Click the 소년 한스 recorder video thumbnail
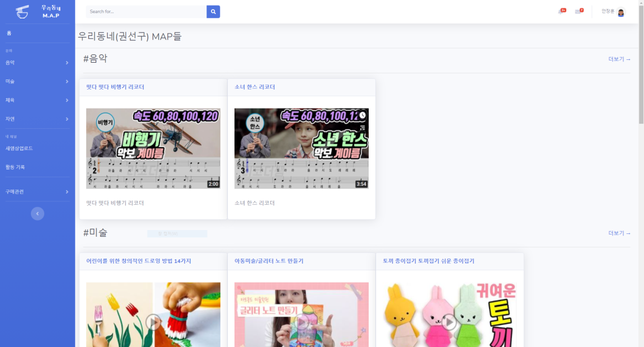Viewport: 644px width, 347px height. (302, 148)
